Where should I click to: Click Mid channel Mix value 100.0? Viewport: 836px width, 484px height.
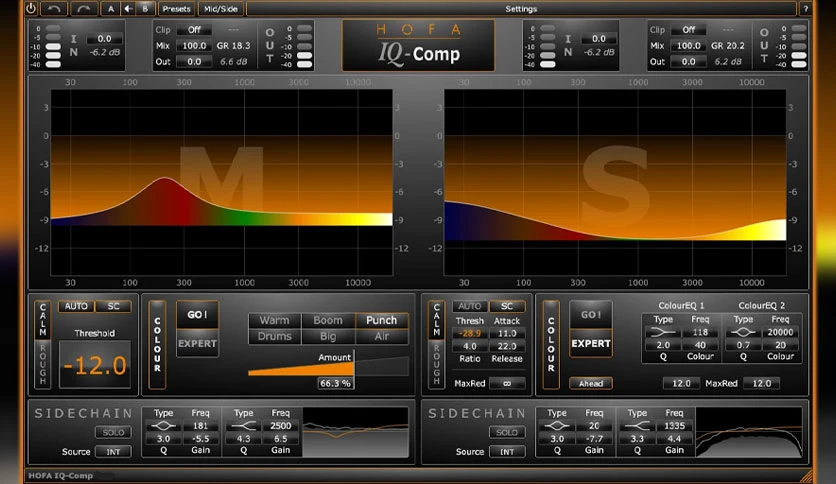point(194,46)
